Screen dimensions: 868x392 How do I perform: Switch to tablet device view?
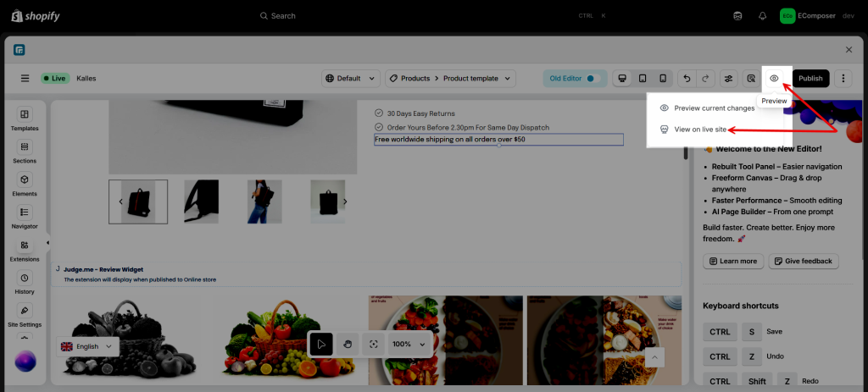(x=643, y=79)
